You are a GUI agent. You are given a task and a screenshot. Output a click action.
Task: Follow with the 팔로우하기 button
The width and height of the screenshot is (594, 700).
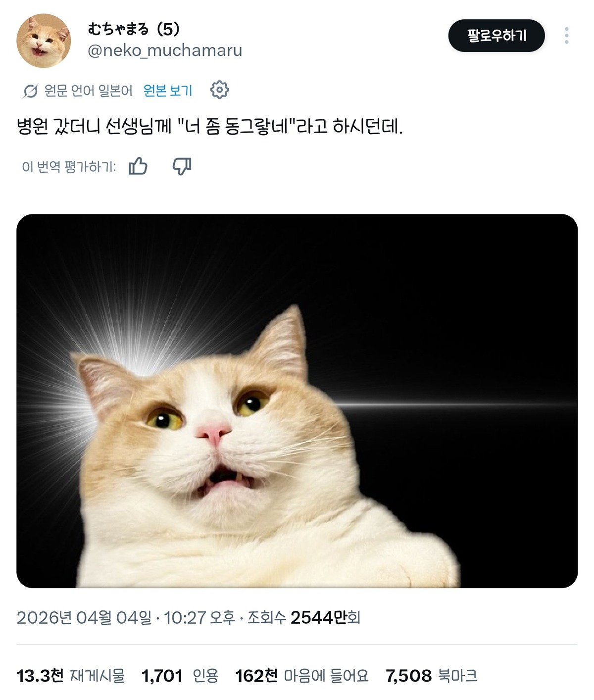496,36
